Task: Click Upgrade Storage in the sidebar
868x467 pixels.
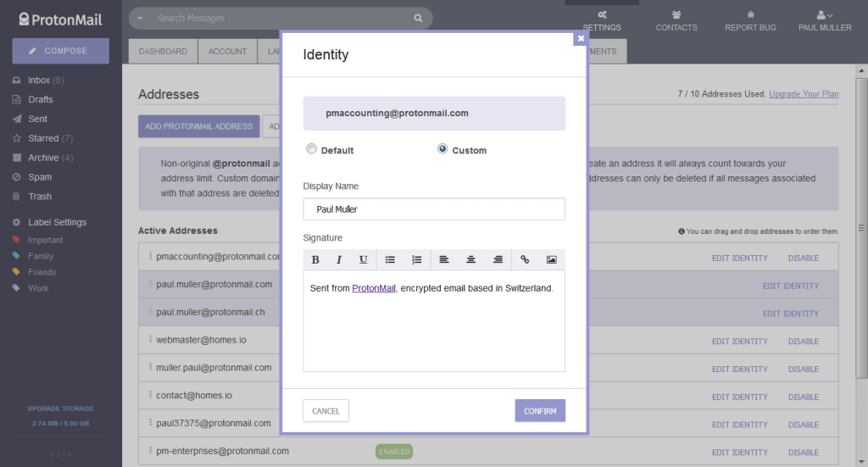Action: (x=60, y=409)
